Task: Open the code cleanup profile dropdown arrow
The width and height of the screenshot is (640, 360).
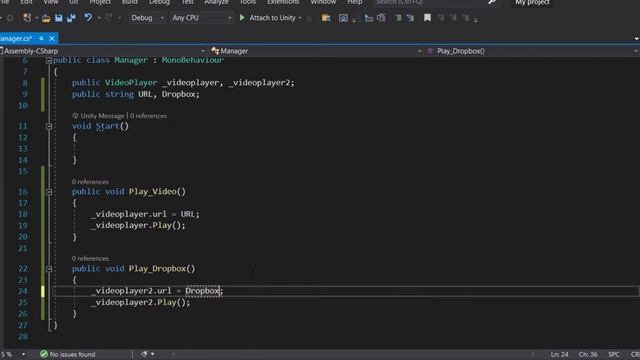Action: [x=152, y=354]
